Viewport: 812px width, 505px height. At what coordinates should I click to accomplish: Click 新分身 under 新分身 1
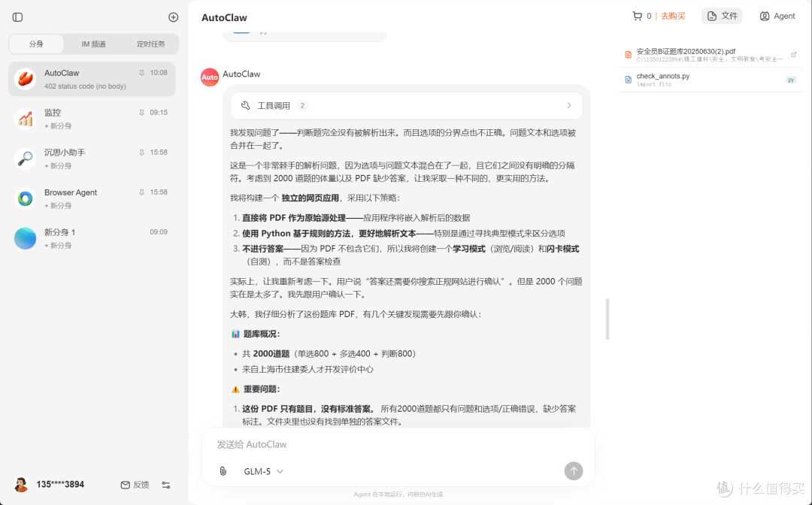(x=58, y=245)
